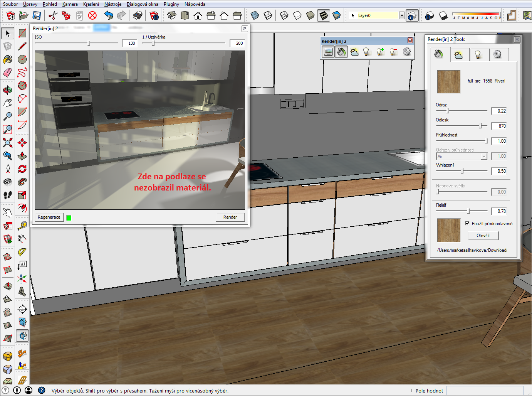Select the Eraser tool

coord(8,72)
